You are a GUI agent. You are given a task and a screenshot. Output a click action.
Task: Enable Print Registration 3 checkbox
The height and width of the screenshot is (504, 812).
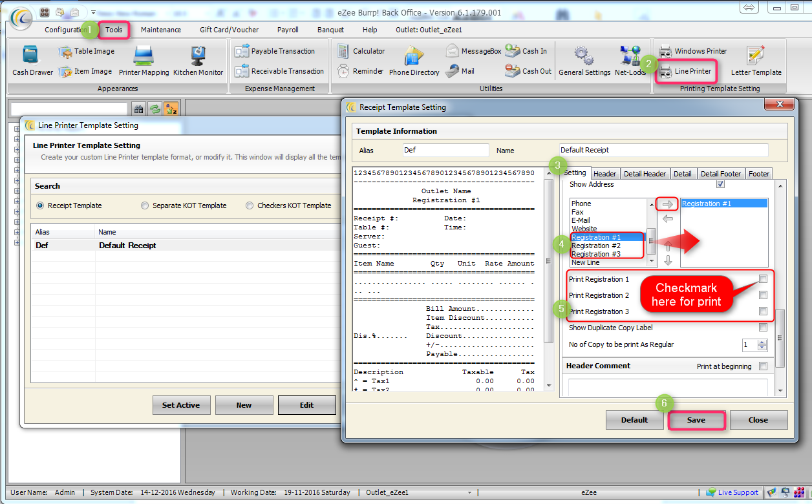pos(763,311)
